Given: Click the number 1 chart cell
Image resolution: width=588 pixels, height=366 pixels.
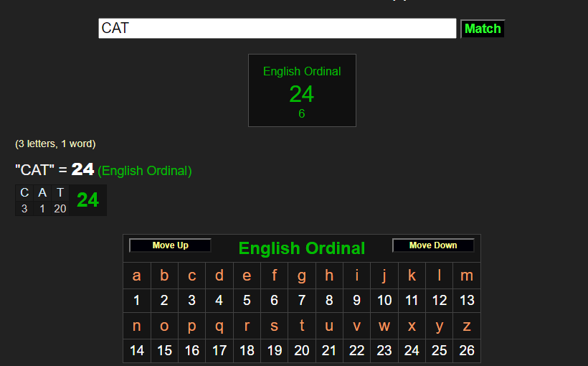Looking at the screenshot, I should [137, 301].
